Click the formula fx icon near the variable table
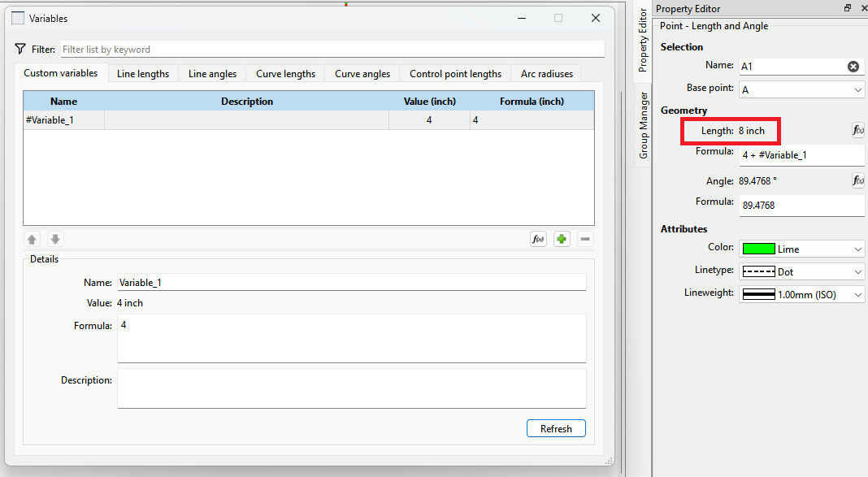The image size is (868, 477). (x=538, y=238)
